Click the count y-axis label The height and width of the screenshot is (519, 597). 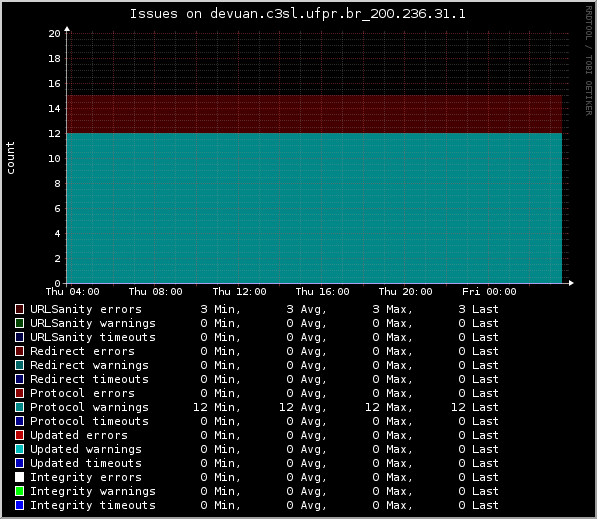10,158
